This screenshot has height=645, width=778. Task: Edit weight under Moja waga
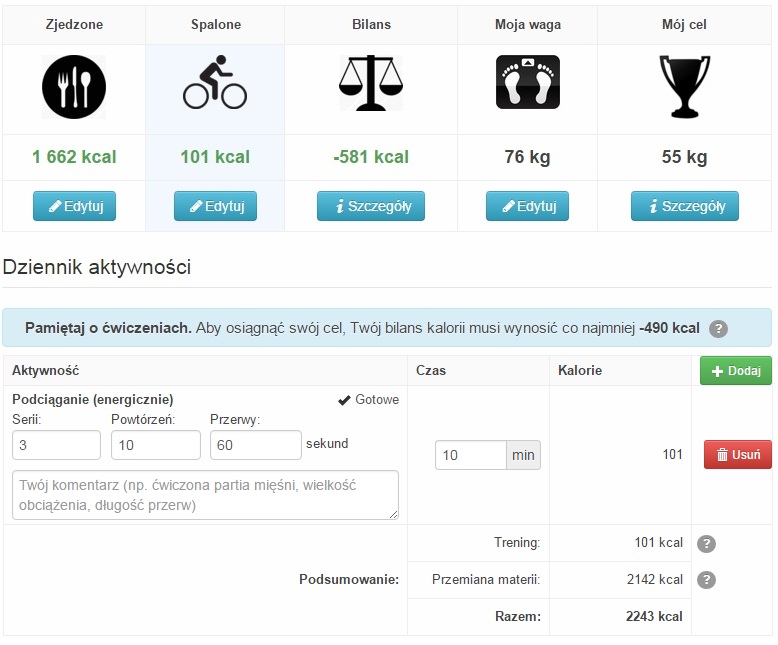pos(527,206)
